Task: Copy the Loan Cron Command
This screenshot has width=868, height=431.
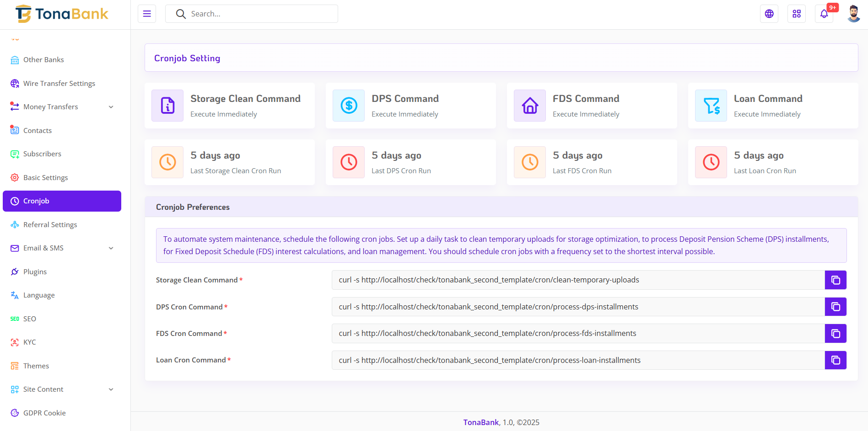Action: pyautogui.click(x=835, y=360)
